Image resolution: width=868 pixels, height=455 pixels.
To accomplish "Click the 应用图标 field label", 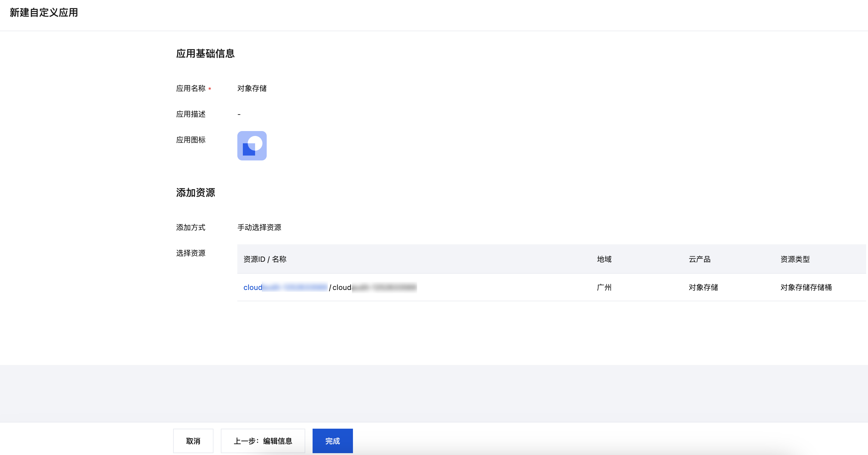I will 191,140.
